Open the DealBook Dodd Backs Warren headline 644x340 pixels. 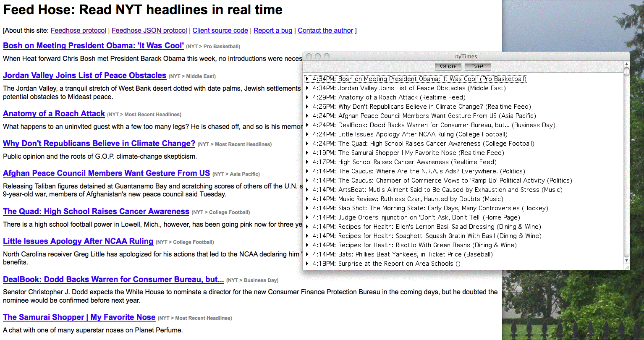tap(113, 280)
